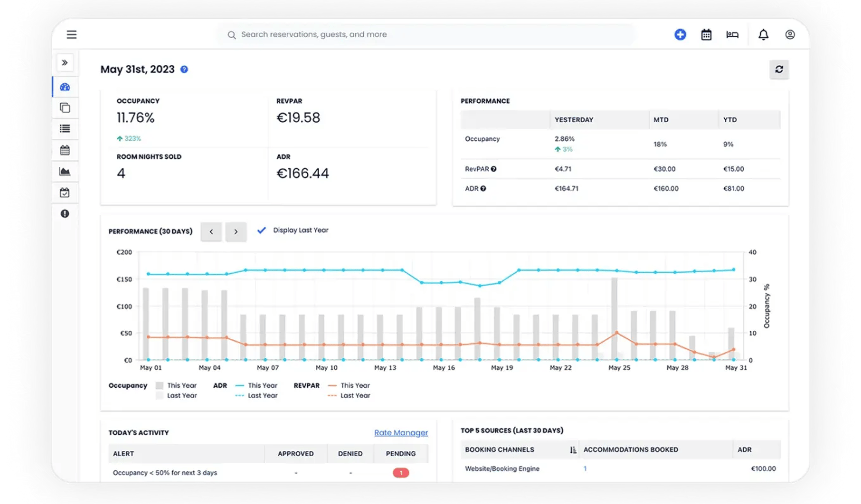Click occupancy value 11.76%
This screenshot has height=504, width=861.
(136, 118)
